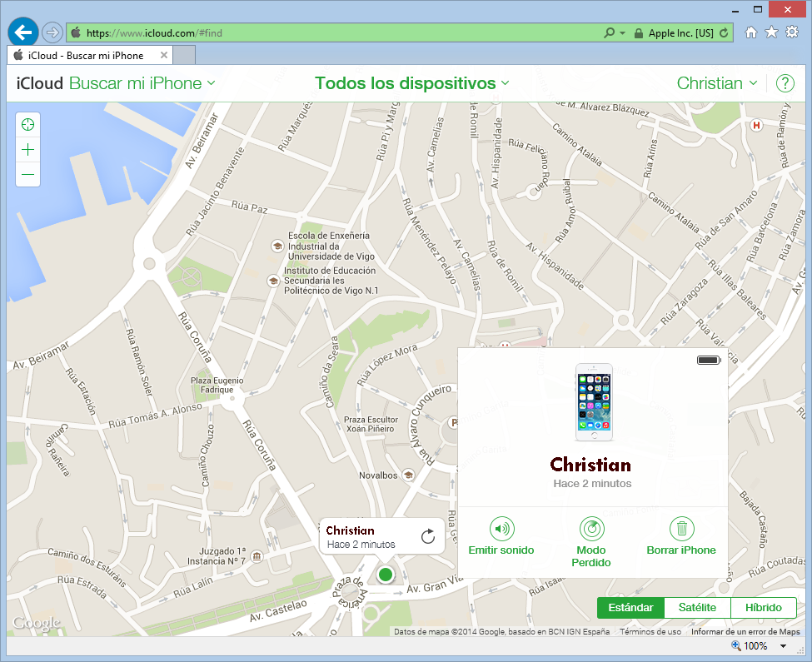This screenshot has width=812, height=662.
Task: Click the browser Forward arrow button
Action: pos(52,33)
